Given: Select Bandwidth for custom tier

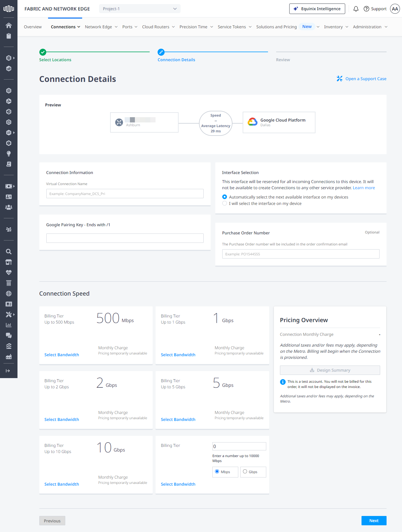Looking at the screenshot, I should [178, 484].
